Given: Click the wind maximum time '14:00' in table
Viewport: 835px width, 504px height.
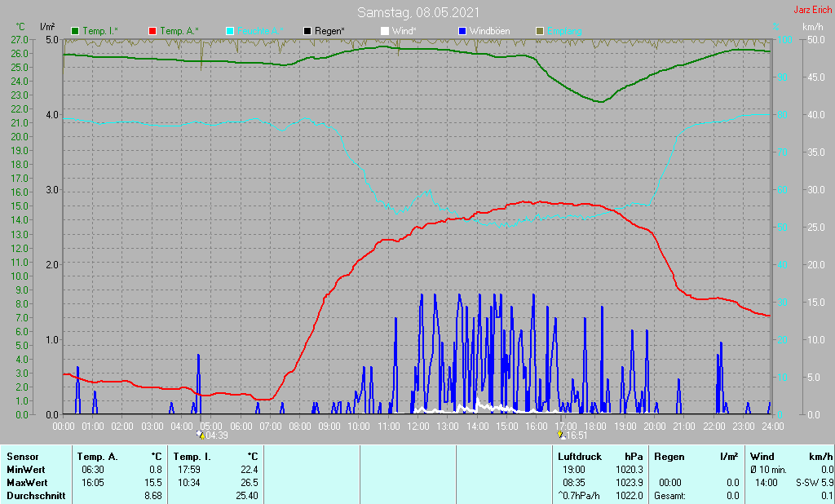Looking at the screenshot, I should pos(766,483).
